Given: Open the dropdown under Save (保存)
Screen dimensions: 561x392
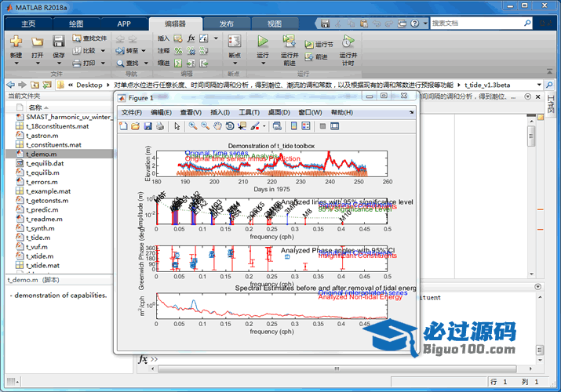Looking at the screenshot, I should 59,64.
